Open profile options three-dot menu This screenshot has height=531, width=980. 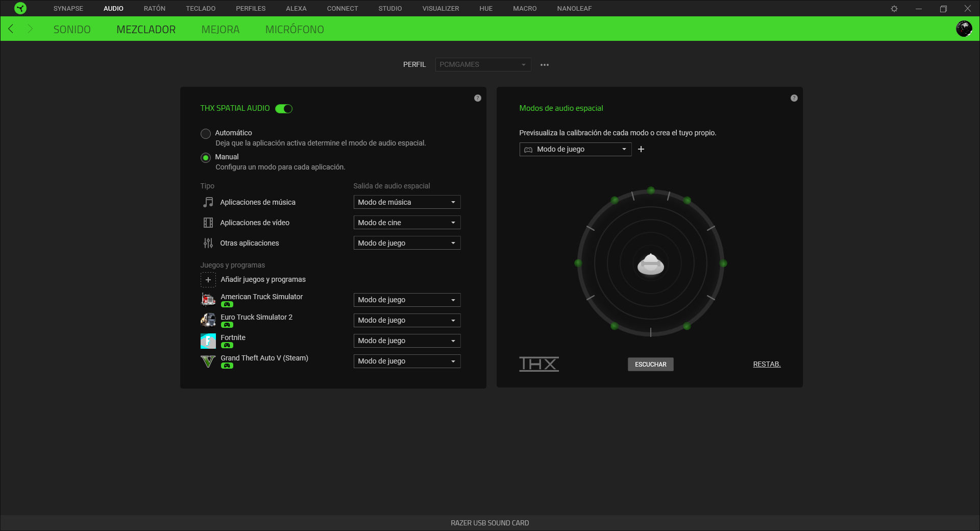545,65
